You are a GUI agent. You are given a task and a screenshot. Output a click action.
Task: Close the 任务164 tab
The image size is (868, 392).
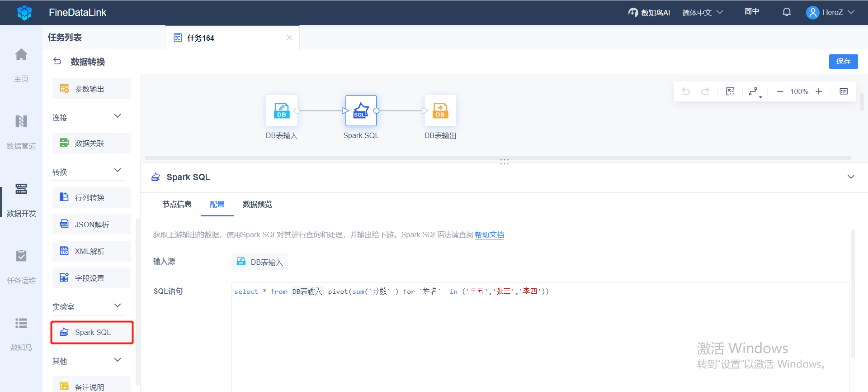(289, 38)
